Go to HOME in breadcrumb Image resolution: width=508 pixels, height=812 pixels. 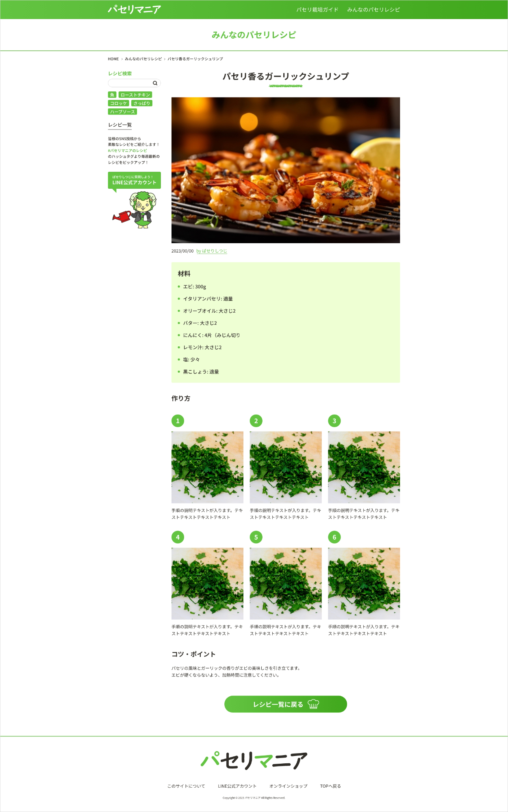click(x=113, y=59)
